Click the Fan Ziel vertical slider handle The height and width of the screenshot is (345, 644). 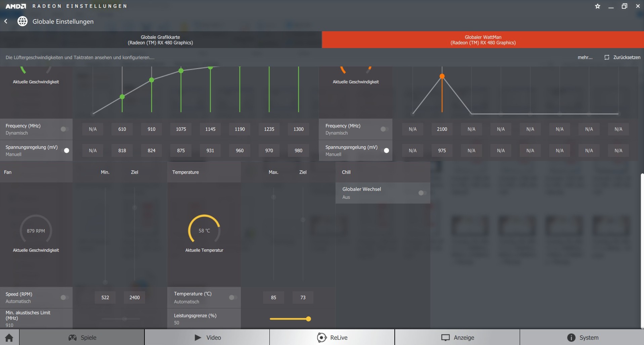(x=134, y=208)
